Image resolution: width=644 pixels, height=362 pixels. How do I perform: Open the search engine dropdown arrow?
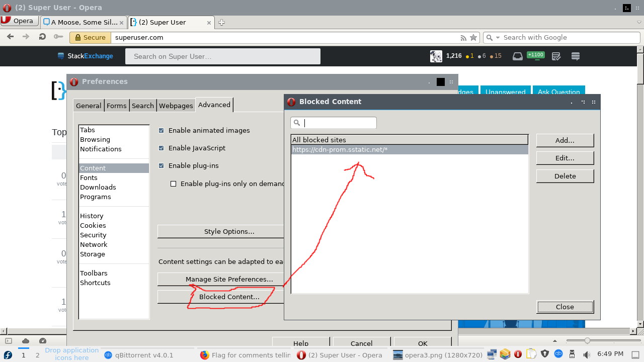click(x=498, y=38)
